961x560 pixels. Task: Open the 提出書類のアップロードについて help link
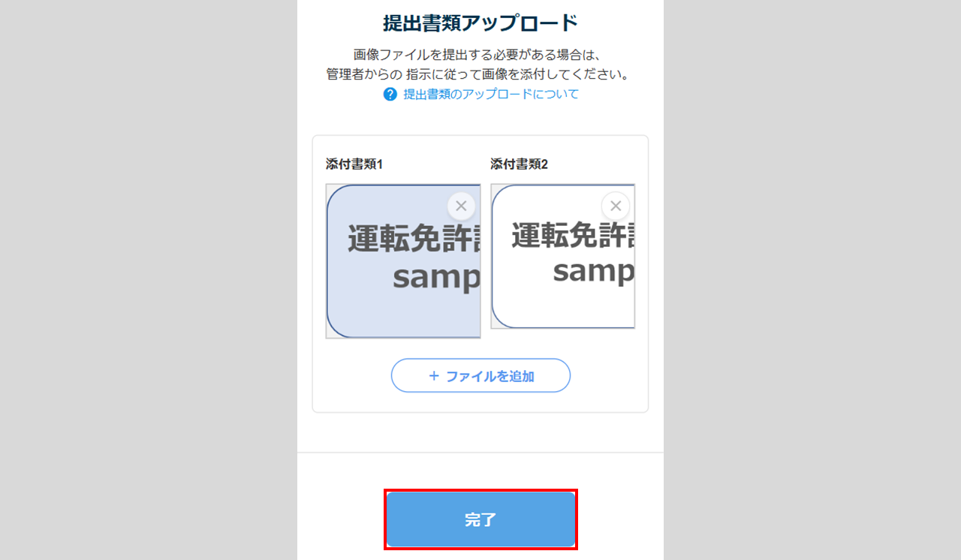(491, 95)
